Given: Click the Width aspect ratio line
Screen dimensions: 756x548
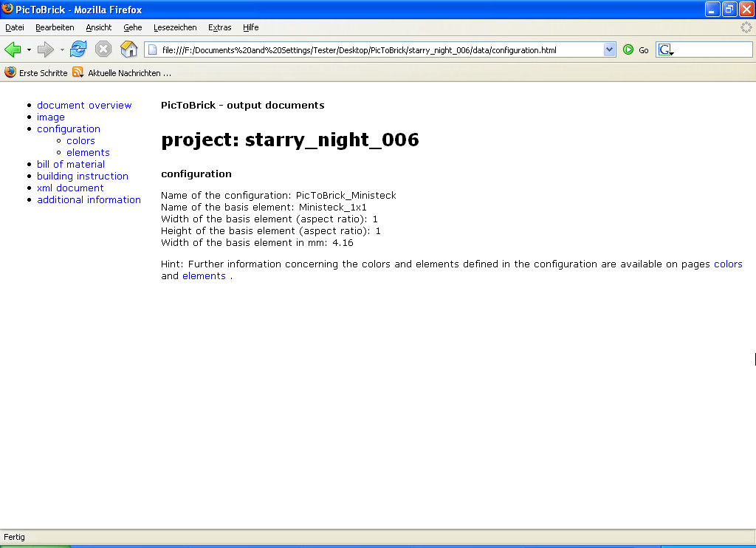Looking at the screenshot, I should tap(269, 219).
